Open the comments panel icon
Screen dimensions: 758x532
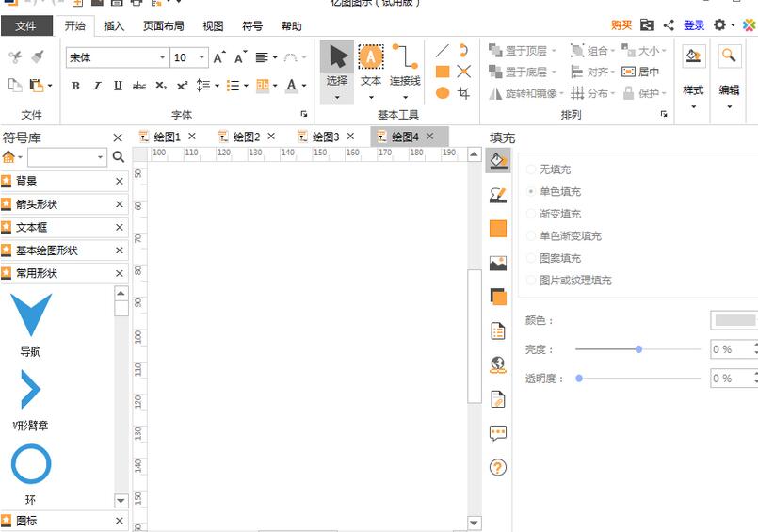coord(498,433)
